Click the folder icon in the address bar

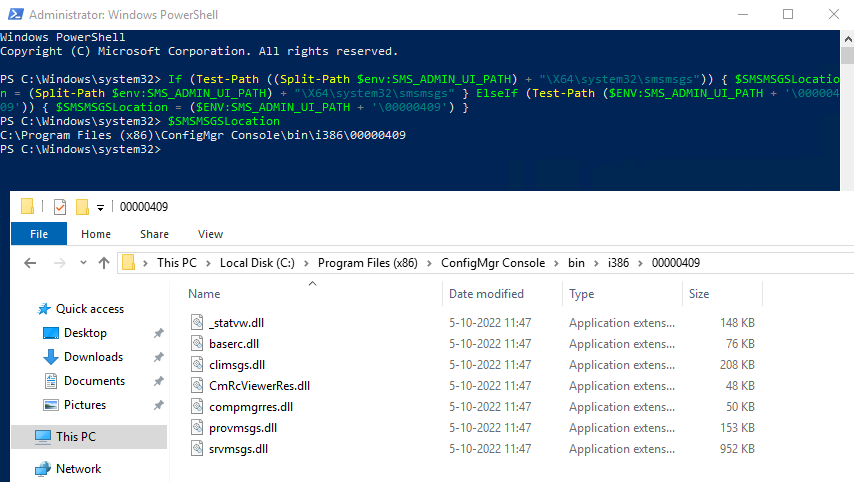[129, 263]
